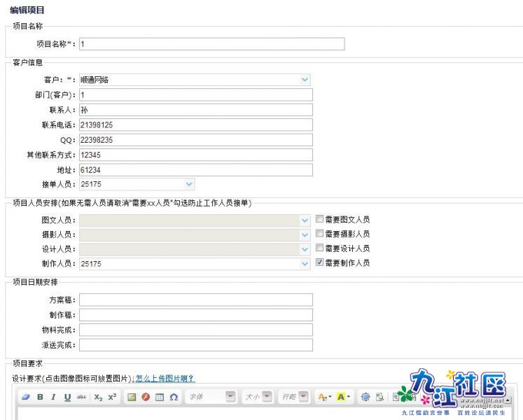Click the Bold formatting icon

pos(40,397)
